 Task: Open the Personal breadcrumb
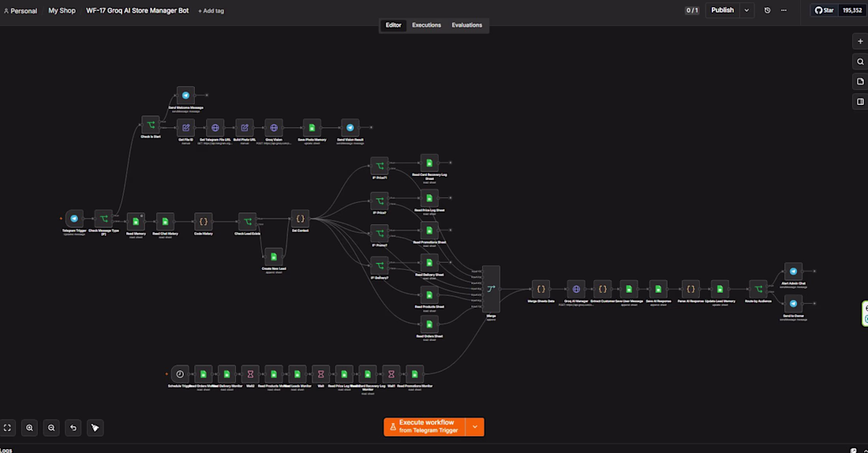click(21, 10)
